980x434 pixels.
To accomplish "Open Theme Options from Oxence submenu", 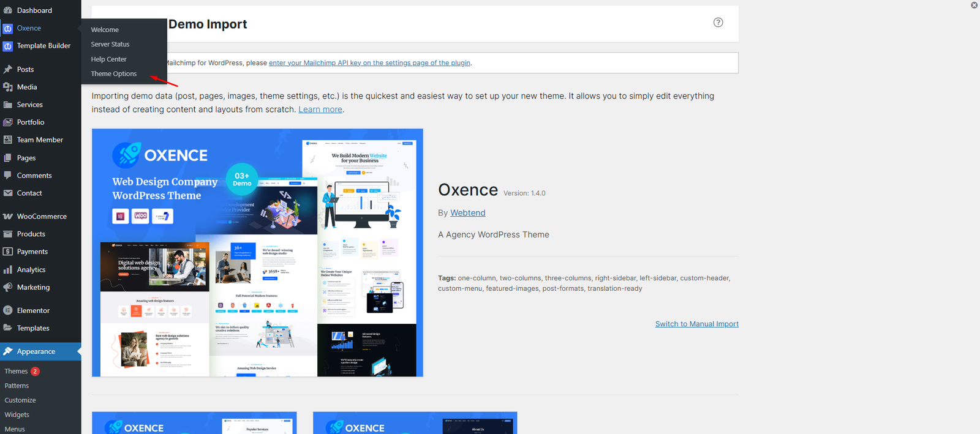I will pos(114,74).
